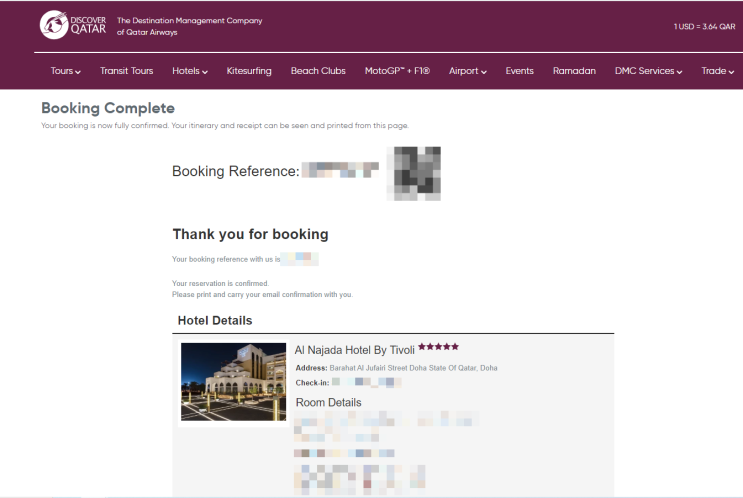Image resolution: width=743 pixels, height=498 pixels.
Task: Click the 'Check-in:' label
Action: pyautogui.click(x=312, y=383)
